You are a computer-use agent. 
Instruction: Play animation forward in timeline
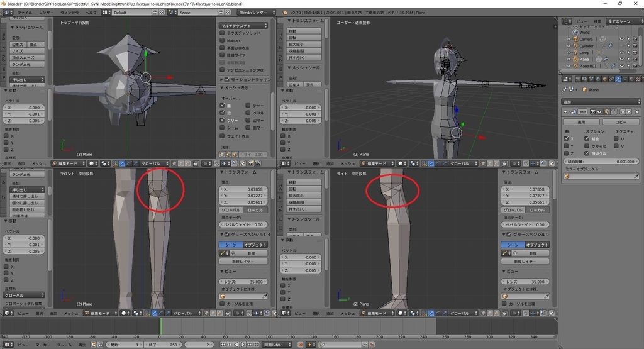(x=243, y=345)
